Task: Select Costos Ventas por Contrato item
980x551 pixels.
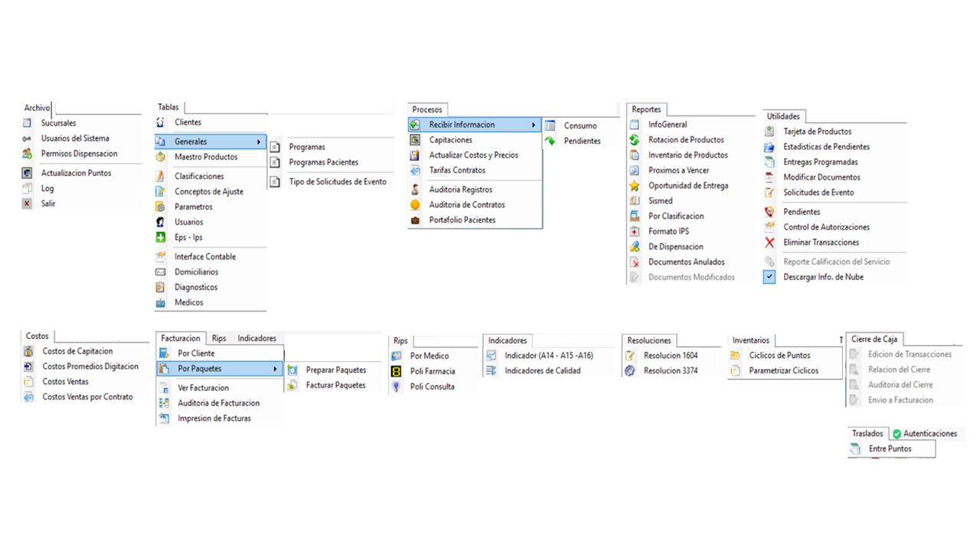Action: click(87, 397)
